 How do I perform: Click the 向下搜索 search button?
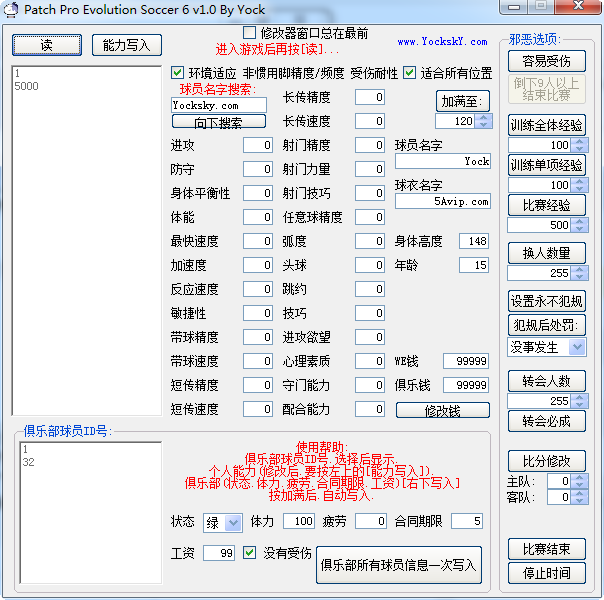pos(218,122)
